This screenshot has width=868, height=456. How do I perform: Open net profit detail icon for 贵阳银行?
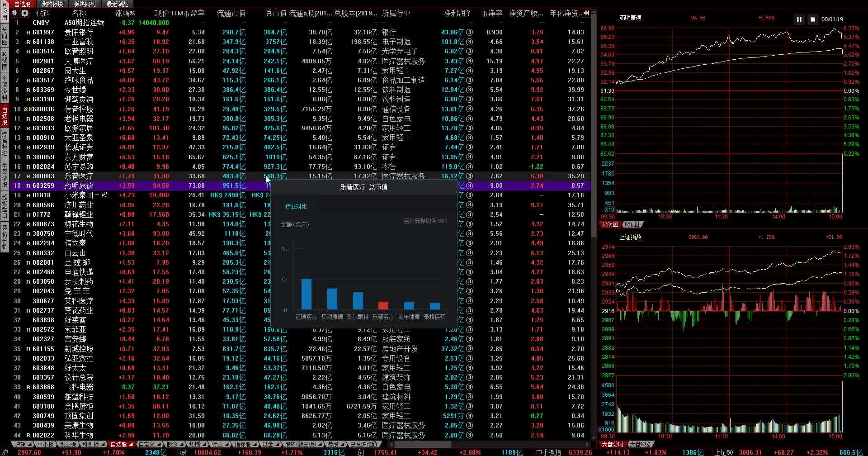[x=469, y=33]
